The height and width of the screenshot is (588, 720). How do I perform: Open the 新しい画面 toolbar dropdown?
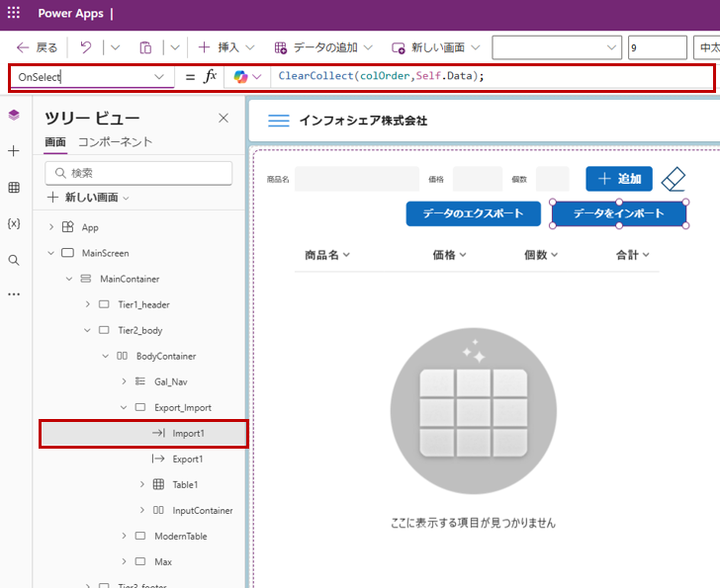pyautogui.click(x=435, y=47)
